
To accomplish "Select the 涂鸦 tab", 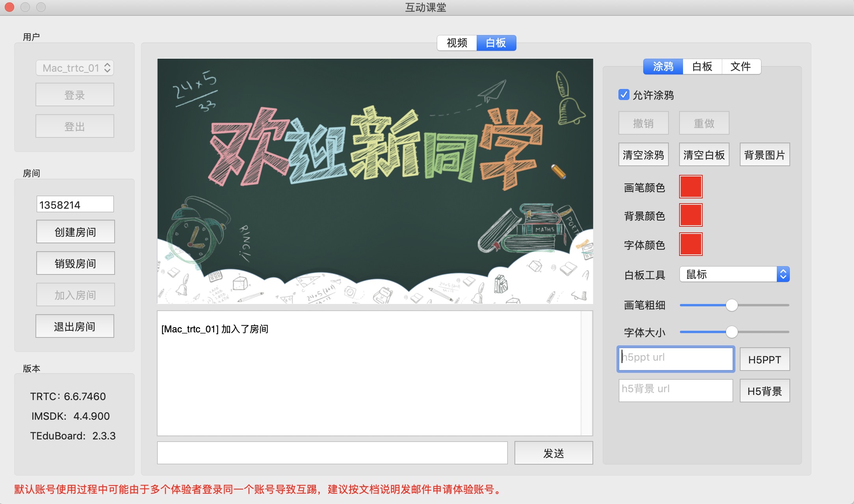I will pyautogui.click(x=663, y=67).
